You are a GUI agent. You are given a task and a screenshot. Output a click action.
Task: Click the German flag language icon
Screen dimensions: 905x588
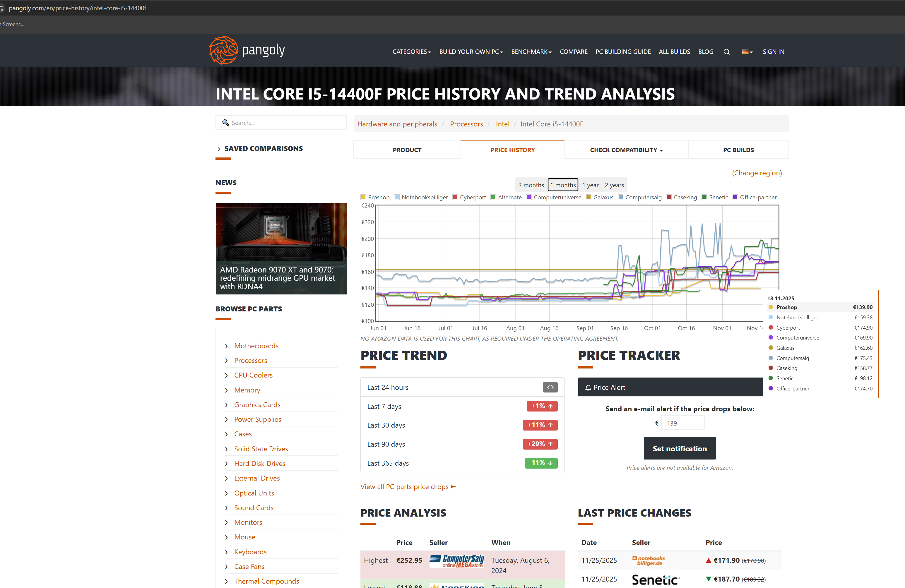pyautogui.click(x=746, y=52)
